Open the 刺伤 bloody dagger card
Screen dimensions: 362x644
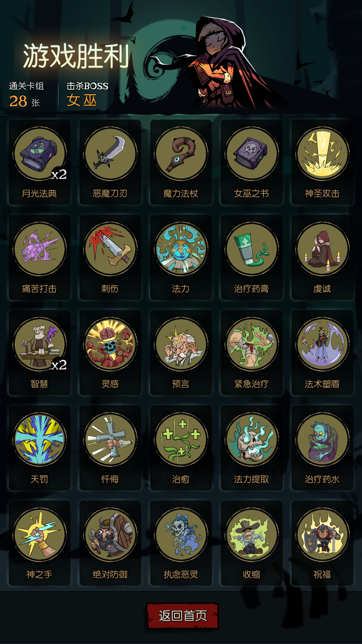110,257
